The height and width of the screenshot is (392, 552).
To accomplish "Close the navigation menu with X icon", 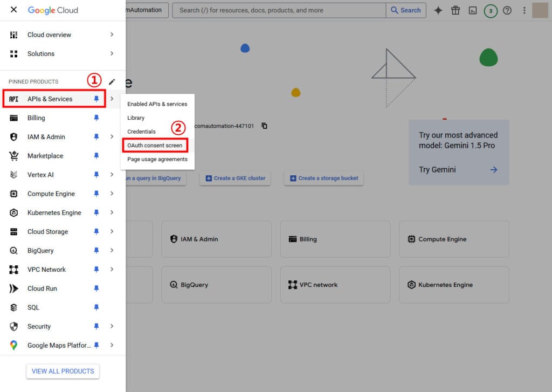I will tap(13, 10).
